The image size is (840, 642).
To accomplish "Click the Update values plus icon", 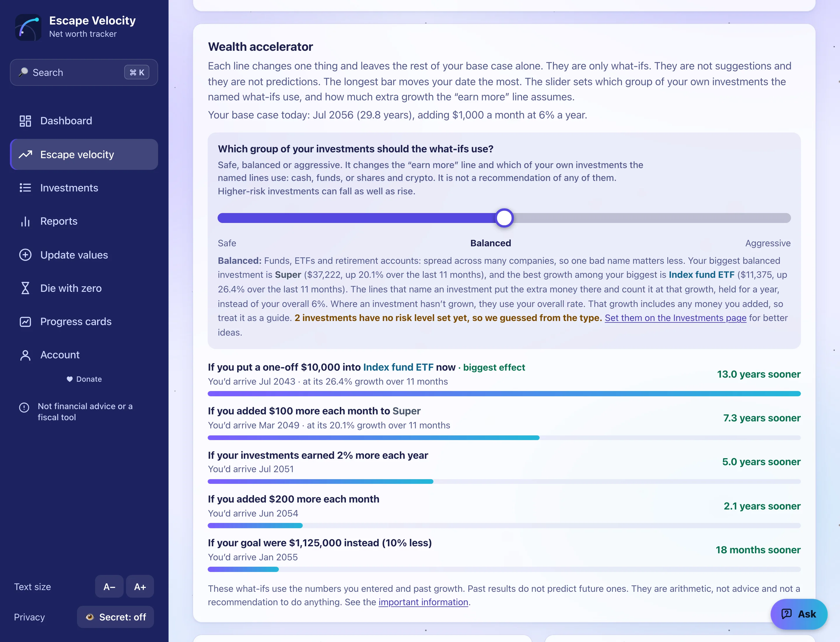I will 25,255.
